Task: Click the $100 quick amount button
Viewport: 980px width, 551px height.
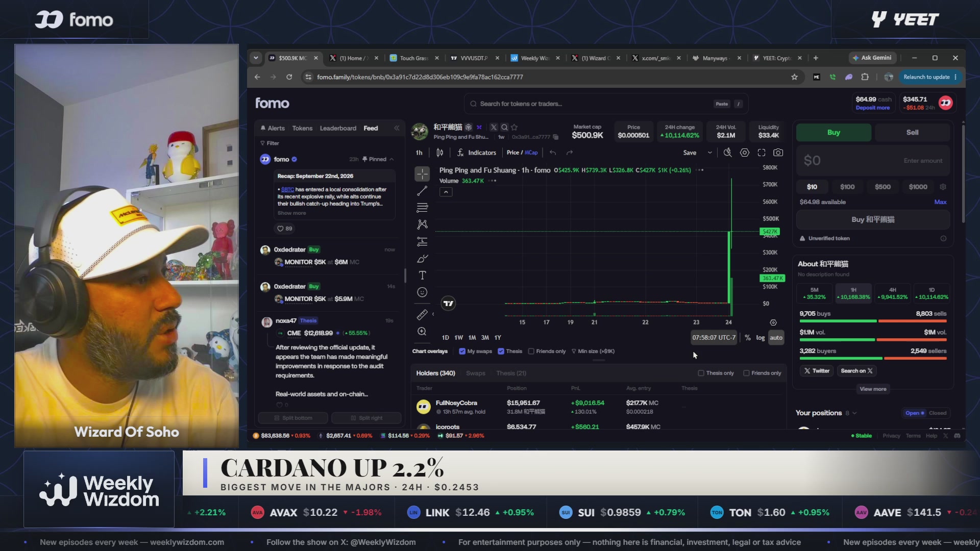Action: coord(847,187)
